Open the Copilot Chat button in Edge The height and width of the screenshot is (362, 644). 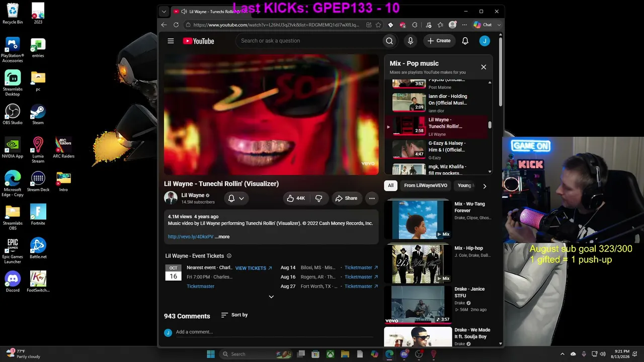[483, 25]
